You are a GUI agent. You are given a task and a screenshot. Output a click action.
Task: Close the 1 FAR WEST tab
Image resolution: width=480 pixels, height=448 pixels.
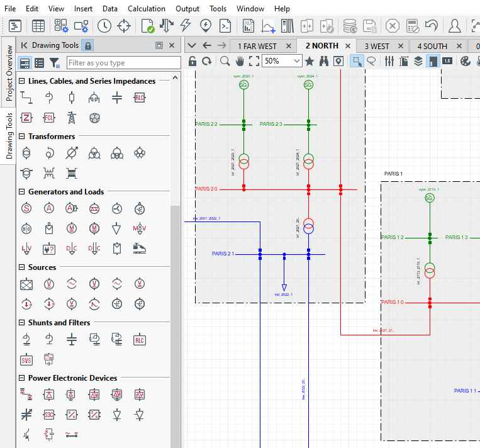[x=289, y=46]
